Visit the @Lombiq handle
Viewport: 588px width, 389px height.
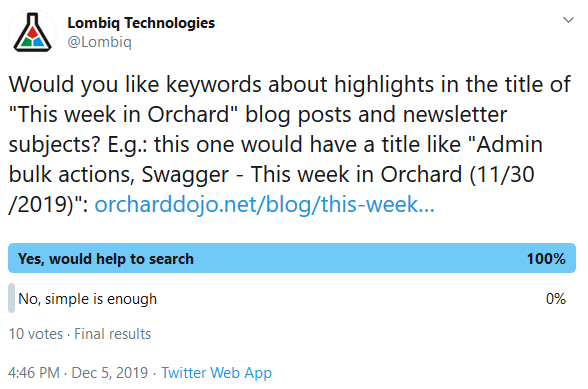pyautogui.click(x=99, y=42)
